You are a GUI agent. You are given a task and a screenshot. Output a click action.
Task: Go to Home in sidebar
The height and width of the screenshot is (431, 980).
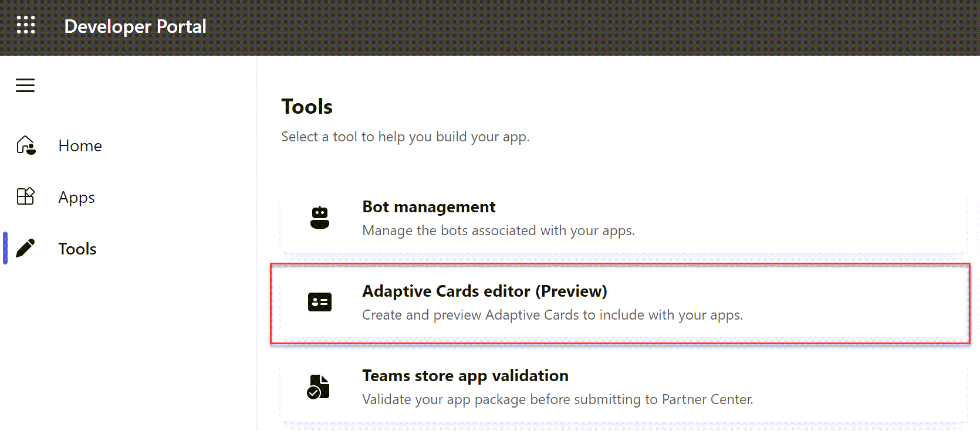pyautogui.click(x=80, y=145)
